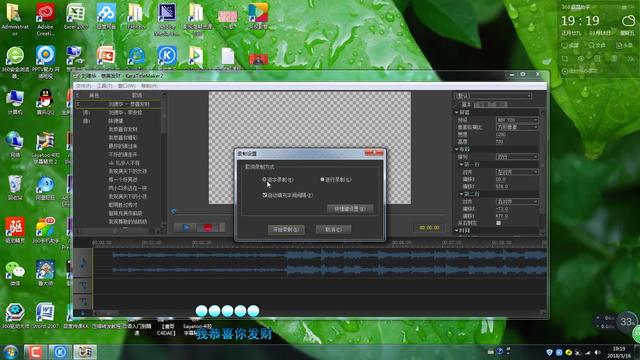Viewport: 640px width, 360px height.
Task: Click the timeline ruler at the 00:02 mark
Action: [202, 242]
